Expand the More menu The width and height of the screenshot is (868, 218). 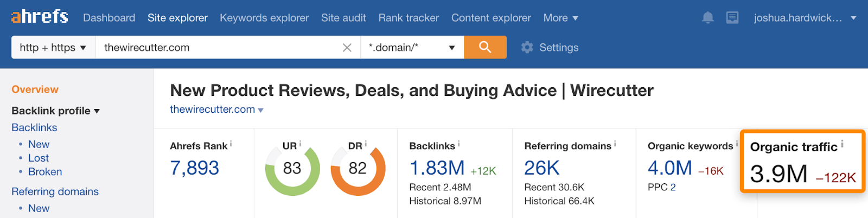[x=560, y=18]
